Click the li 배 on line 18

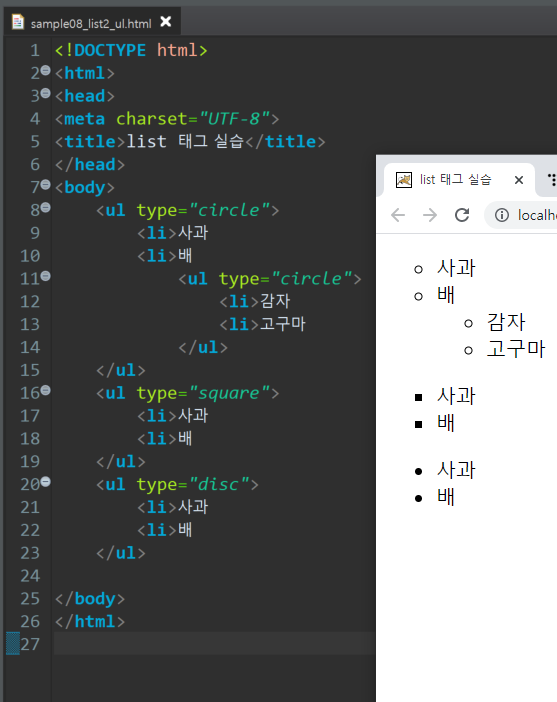[x=165, y=439]
